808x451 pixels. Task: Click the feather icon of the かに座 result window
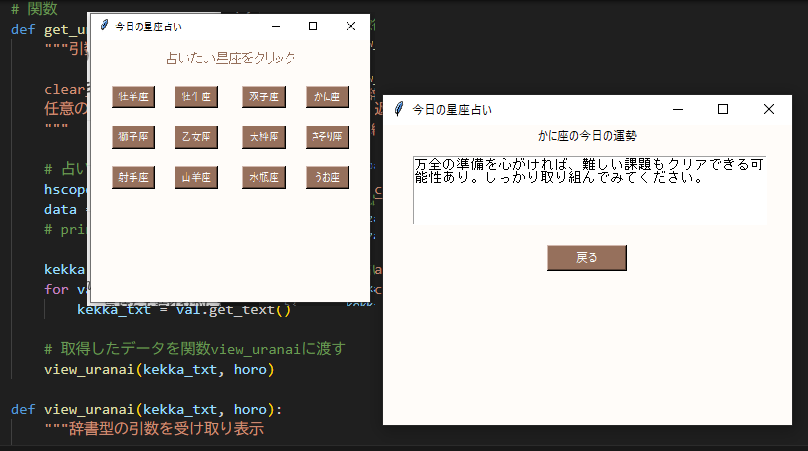pyautogui.click(x=400, y=109)
